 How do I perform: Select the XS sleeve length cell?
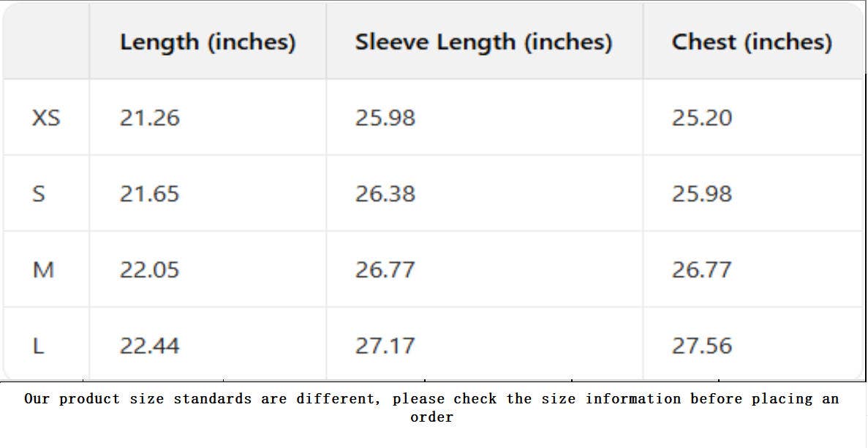(385, 118)
